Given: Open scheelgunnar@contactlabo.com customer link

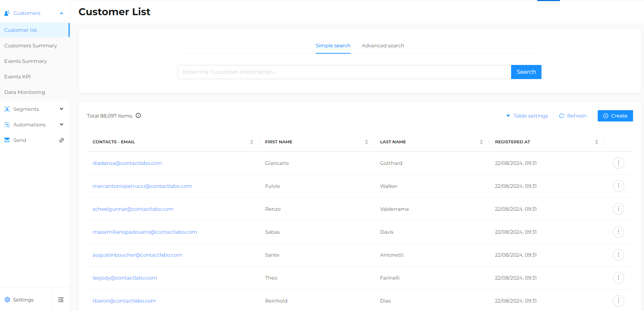Looking at the screenshot, I should pos(133,209).
